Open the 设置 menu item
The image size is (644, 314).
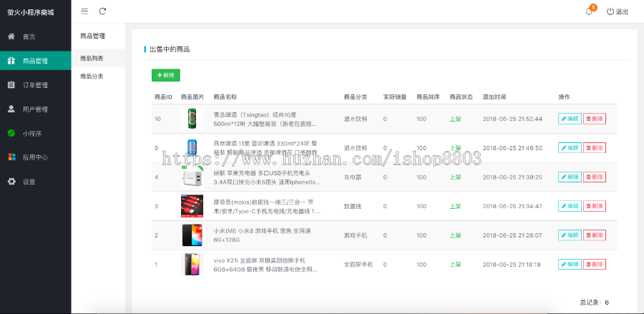pyautogui.click(x=35, y=182)
